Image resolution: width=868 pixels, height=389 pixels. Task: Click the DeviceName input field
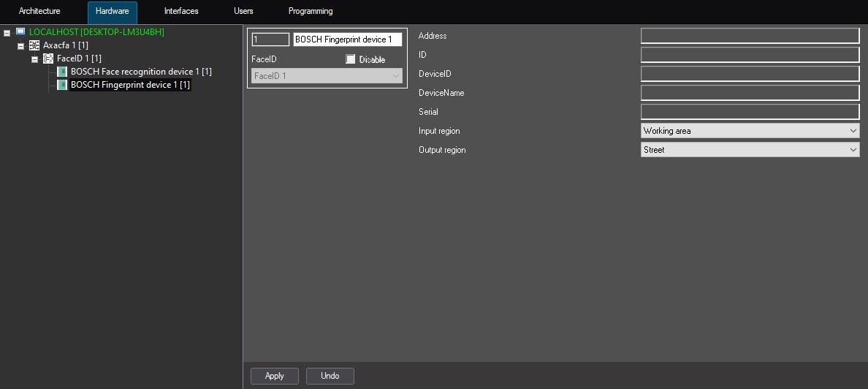750,93
